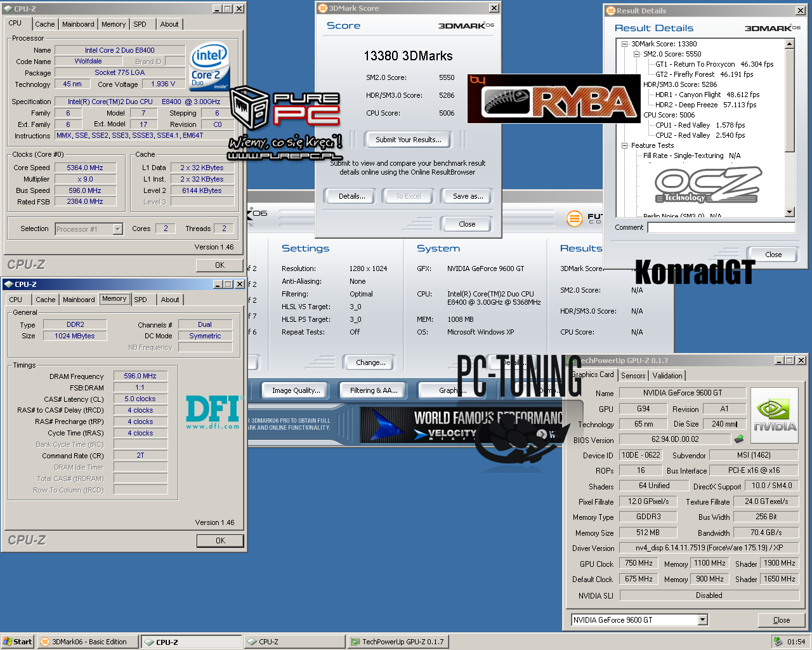This screenshot has height=650, width=812.
Task: Click the system tray icon beside the clock
Action: 778,642
